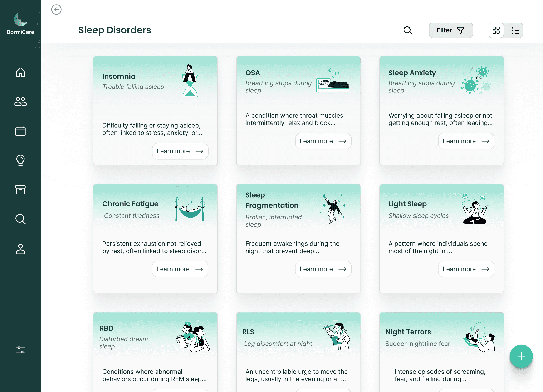Image resolution: width=543 pixels, height=392 pixels.
Task: Click the back arrow icon
Action: [56, 10]
